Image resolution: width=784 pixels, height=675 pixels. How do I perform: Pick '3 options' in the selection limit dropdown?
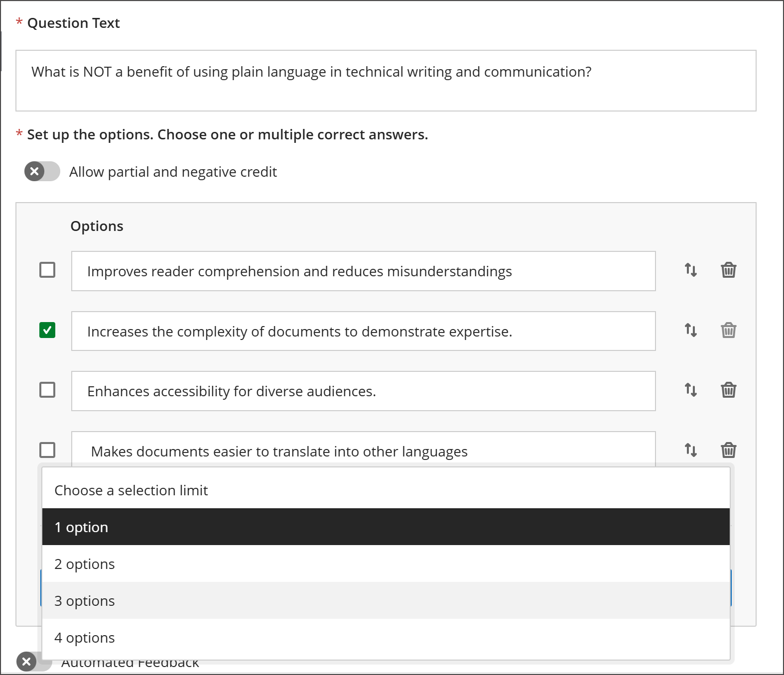point(386,601)
